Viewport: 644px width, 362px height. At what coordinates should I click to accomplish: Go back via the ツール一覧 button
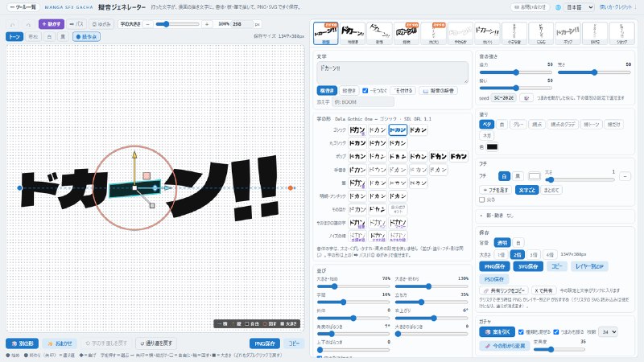click(23, 7)
